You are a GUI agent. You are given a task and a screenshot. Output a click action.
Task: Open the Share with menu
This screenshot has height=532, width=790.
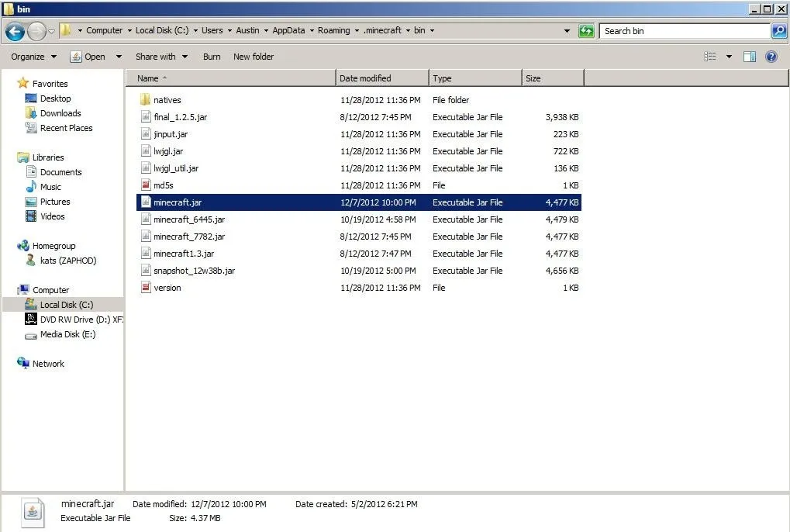coord(161,57)
